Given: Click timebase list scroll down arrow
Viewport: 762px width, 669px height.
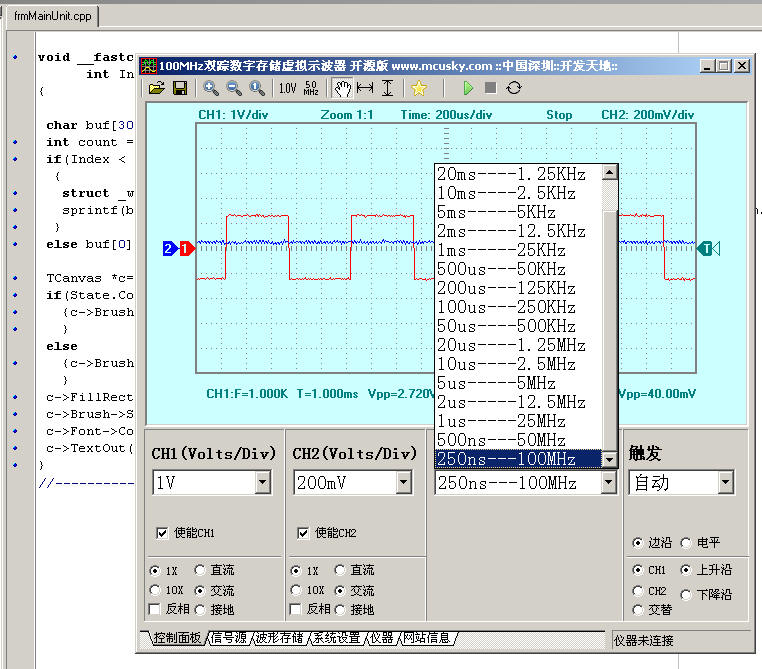Looking at the screenshot, I should (609, 459).
